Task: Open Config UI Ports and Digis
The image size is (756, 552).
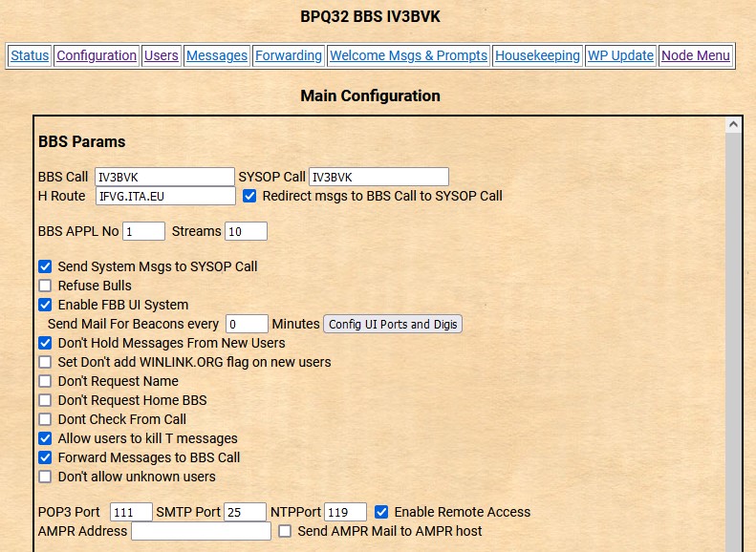Action: (x=393, y=324)
